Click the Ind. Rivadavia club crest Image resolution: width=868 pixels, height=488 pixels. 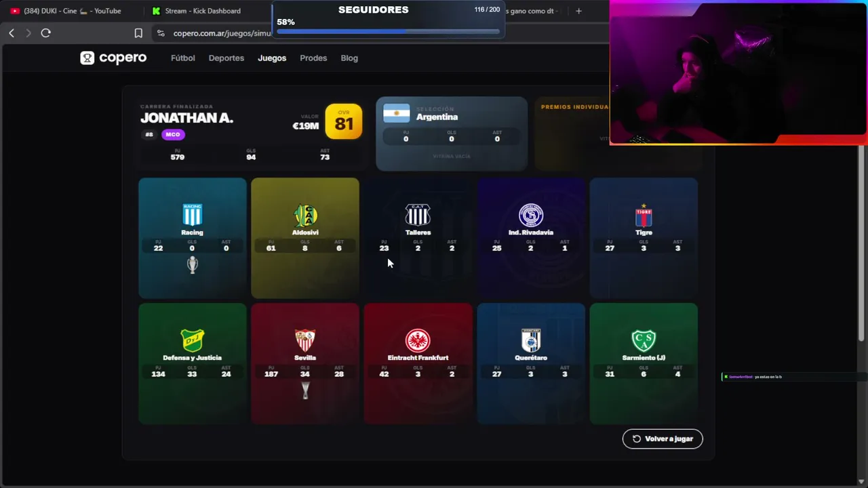click(531, 215)
